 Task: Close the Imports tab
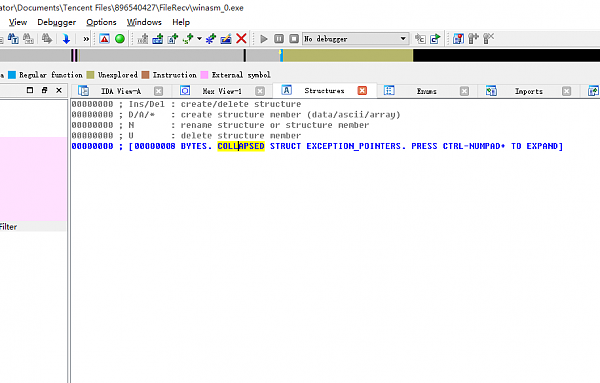coord(566,91)
